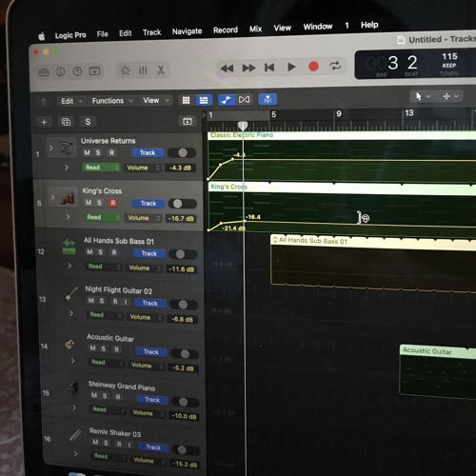
Task: Rewind playback
Action: [x=227, y=69]
